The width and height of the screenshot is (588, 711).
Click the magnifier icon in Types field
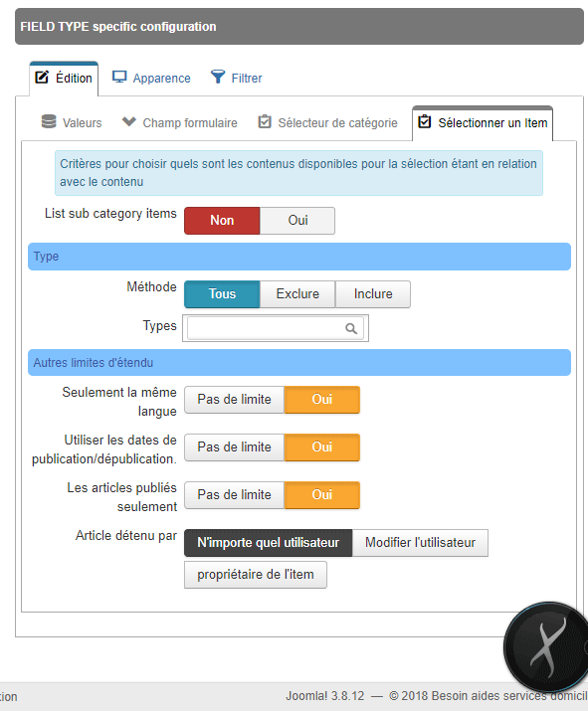click(x=351, y=328)
